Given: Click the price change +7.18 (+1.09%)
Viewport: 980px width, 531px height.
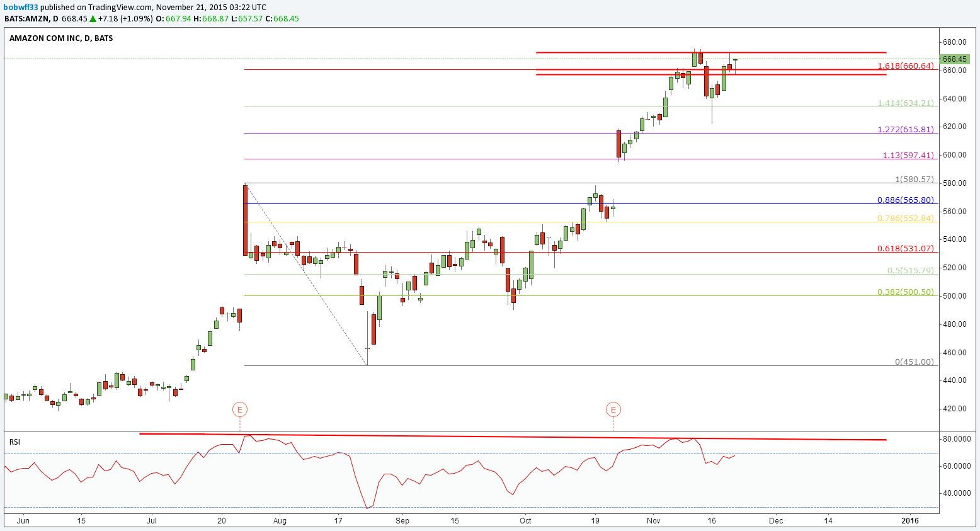Looking at the screenshot, I should pyautogui.click(x=125, y=18).
